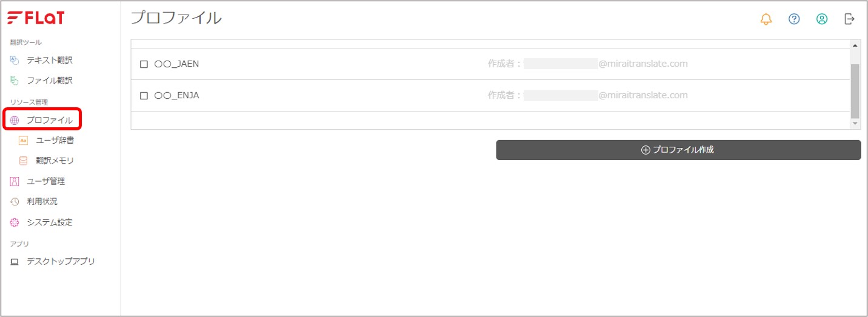Tick the ○○_ENJA profile checkbox

click(x=144, y=95)
